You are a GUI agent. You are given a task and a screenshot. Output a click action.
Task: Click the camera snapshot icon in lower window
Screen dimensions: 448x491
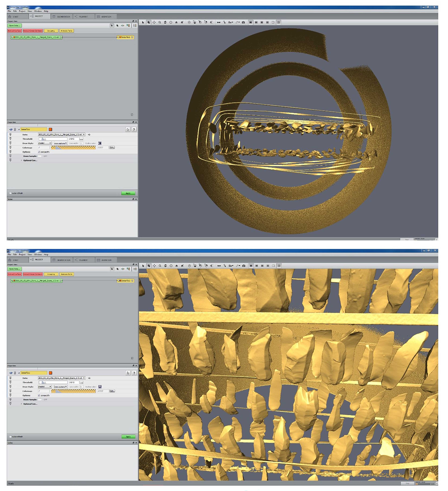pos(244,266)
